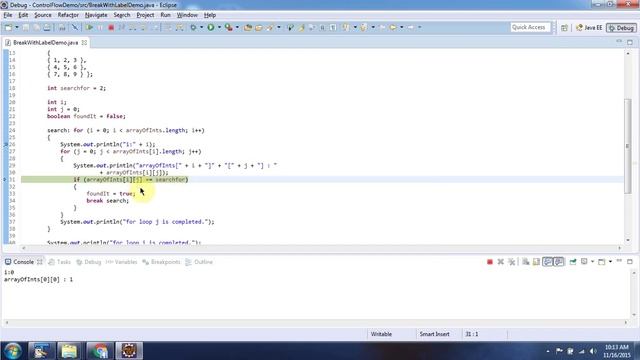Image resolution: width=640 pixels, height=360 pixels.
Task: Click the Debug bug icon in the toolbar
Action: [193, 27]
